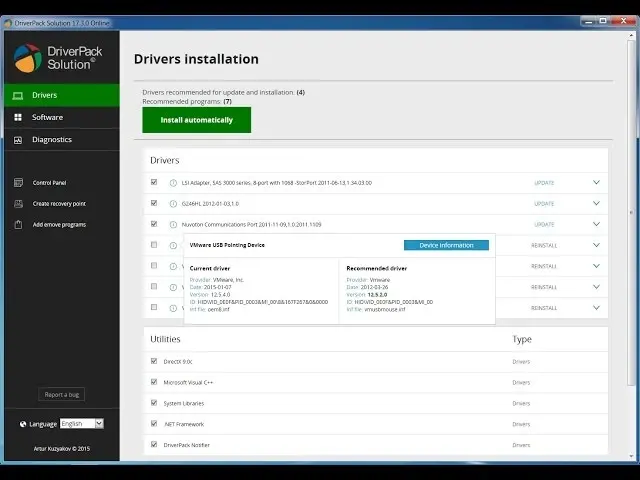Viewport: 640px width, 480px height.
Task: Click the DriverPack Solution logo
Action: (x=28, y=57)
